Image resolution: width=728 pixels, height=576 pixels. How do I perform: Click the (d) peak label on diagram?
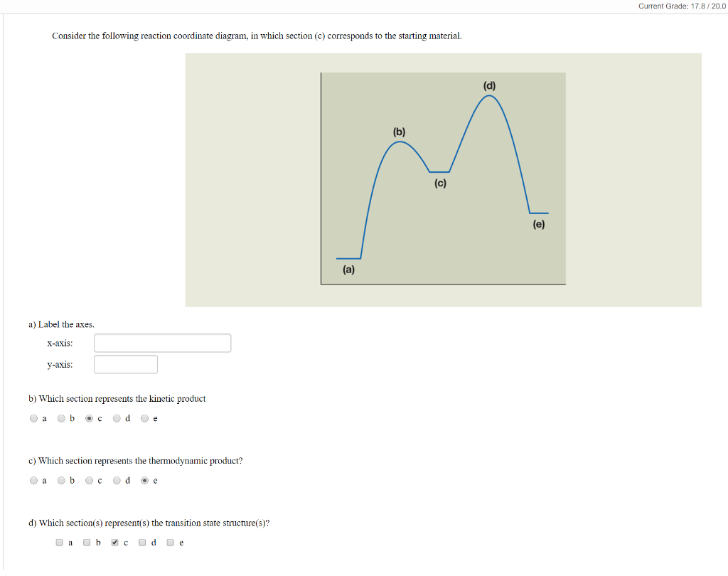[x=489, y=85]
